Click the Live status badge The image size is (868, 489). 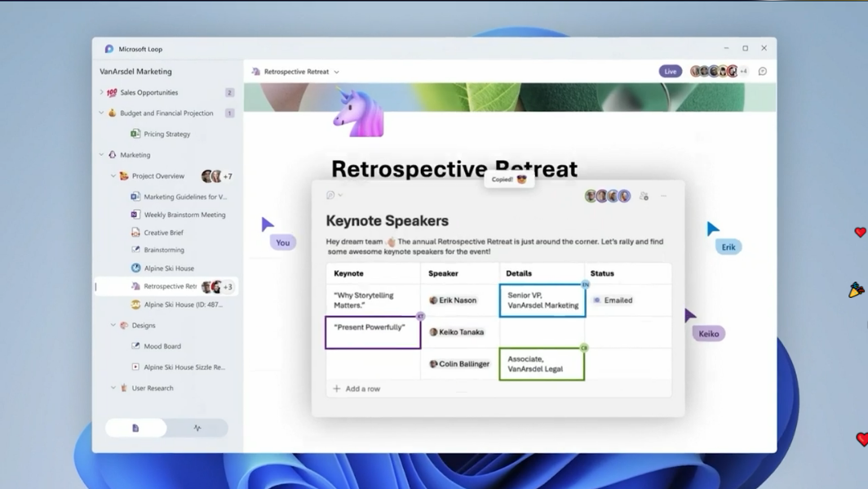pos(670,72)
